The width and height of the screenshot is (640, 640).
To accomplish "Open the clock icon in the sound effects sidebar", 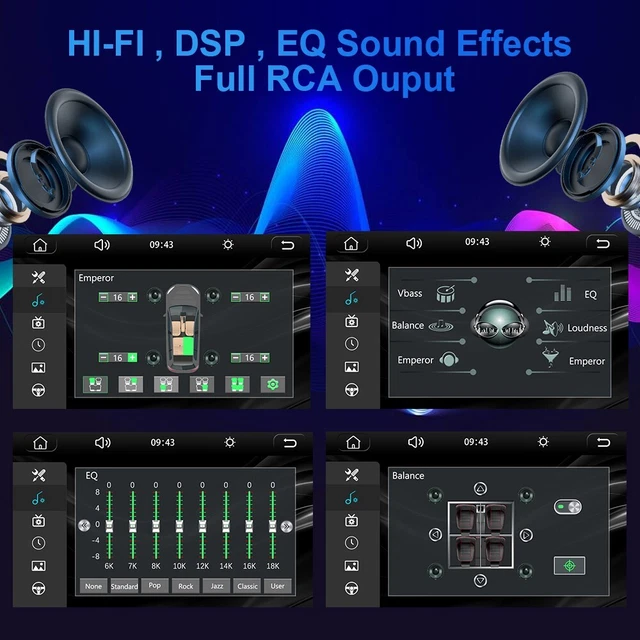I will (351, 344).
